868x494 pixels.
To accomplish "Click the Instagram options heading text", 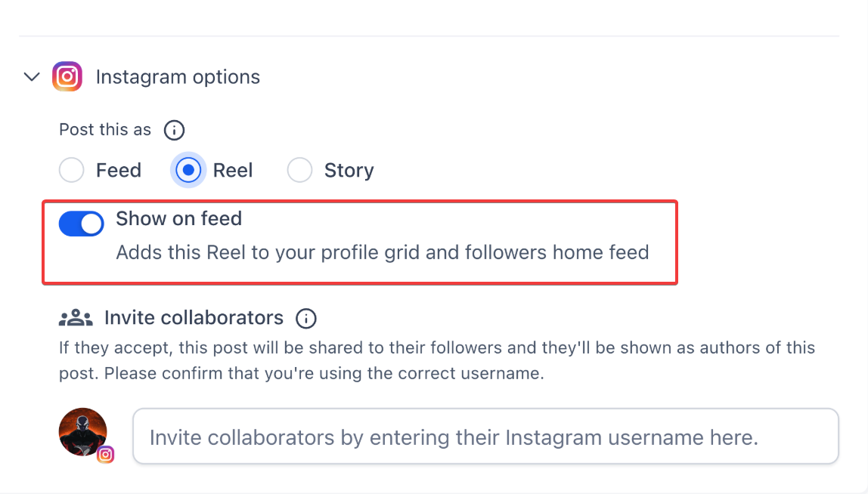I will [178, 77].
